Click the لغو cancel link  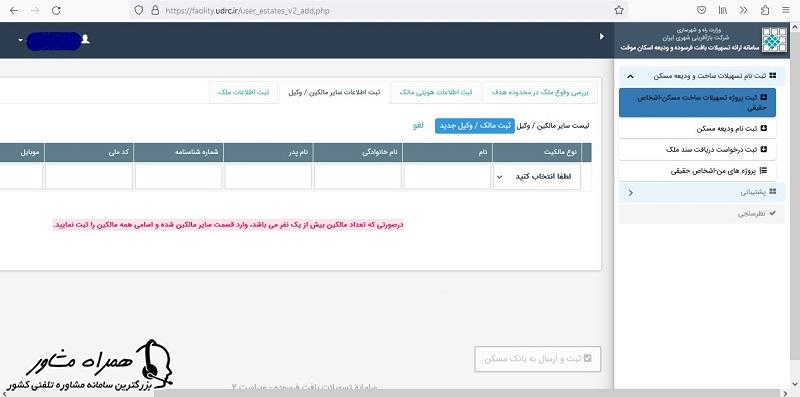coord(418,126)
